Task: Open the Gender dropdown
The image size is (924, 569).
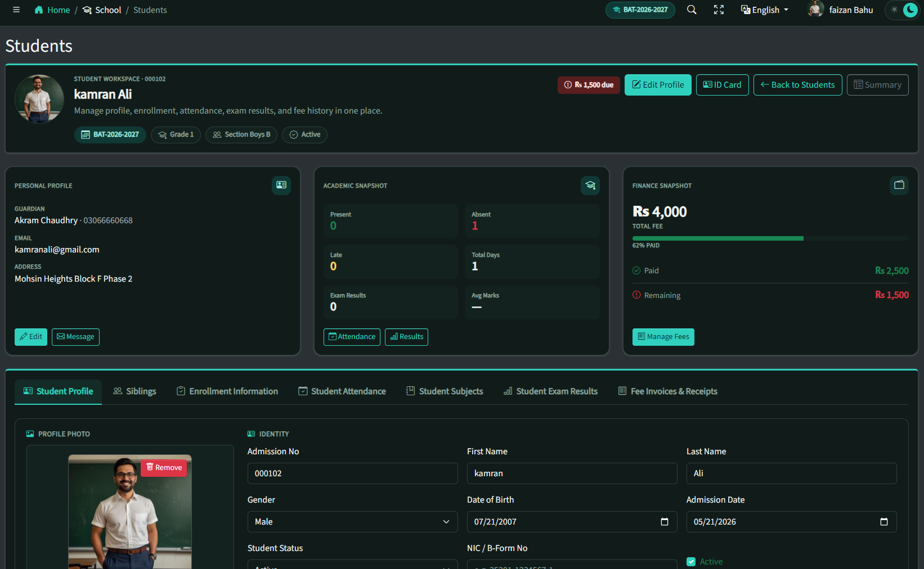Action: coord(353,522)
